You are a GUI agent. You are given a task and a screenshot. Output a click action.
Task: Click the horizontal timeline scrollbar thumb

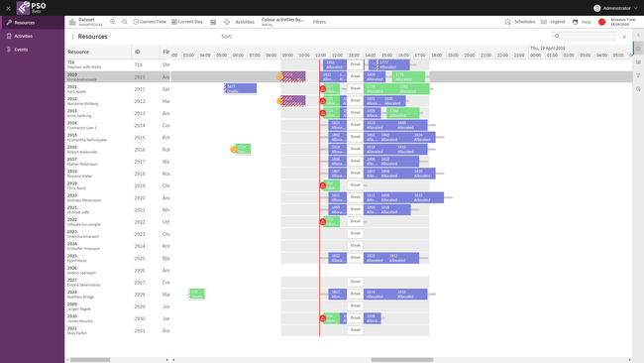point(402,360)
